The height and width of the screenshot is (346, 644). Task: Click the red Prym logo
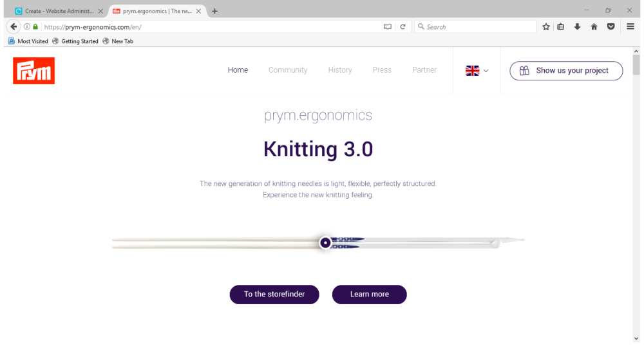tap(33, 71)
